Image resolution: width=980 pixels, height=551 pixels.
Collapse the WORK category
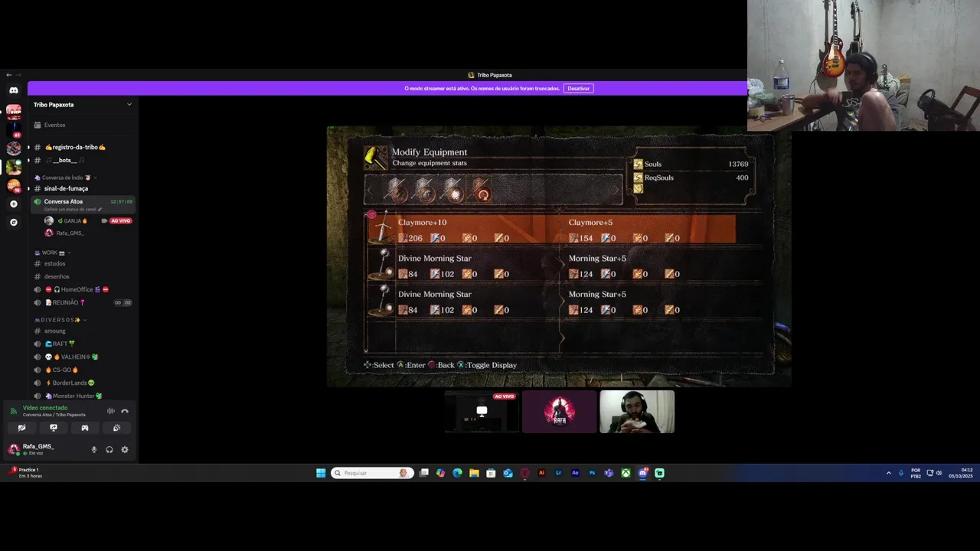coord(52,253)
